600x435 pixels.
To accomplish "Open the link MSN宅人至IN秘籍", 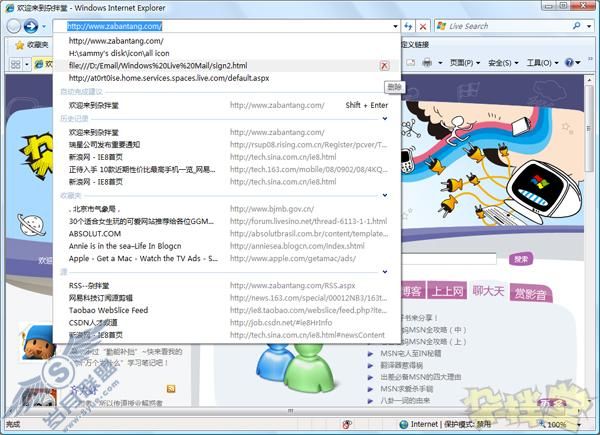I will pyautogui.click(x=411, y=354).
